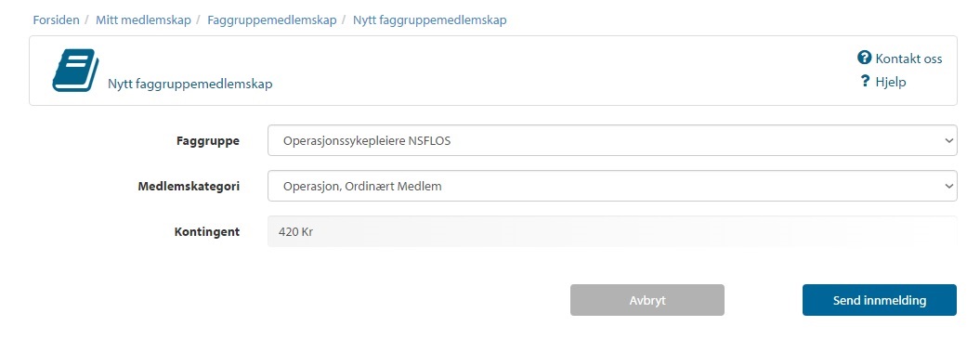This screenshot has width=980, height=339.
Task: Open the Hjelp link
Action: tap(891, 82)
